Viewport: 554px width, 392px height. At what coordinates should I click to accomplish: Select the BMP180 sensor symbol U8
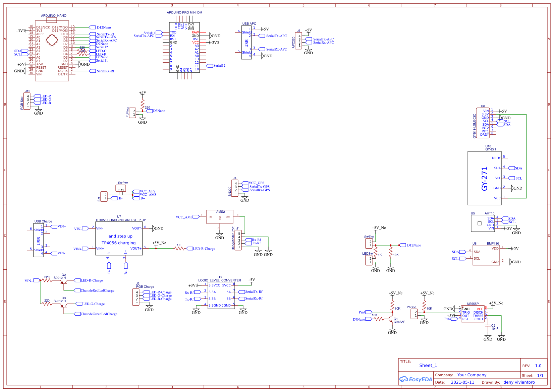pos(486,255)
